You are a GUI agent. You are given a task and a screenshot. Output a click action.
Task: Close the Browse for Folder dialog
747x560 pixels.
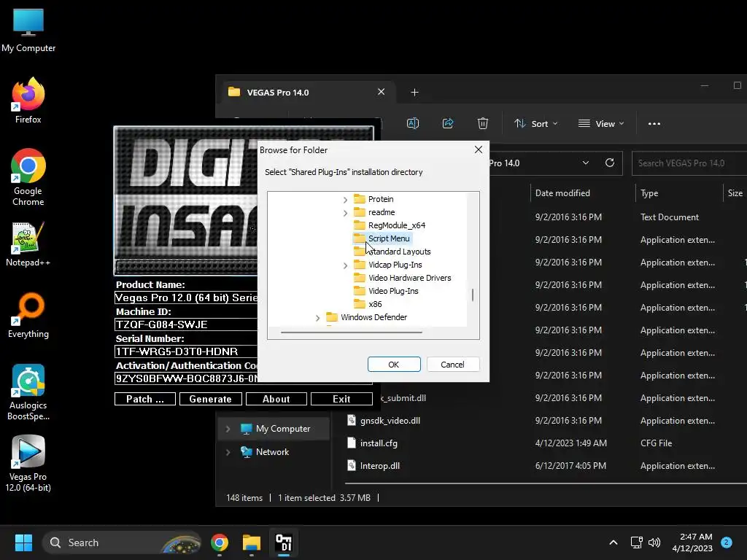pos(479,149)
